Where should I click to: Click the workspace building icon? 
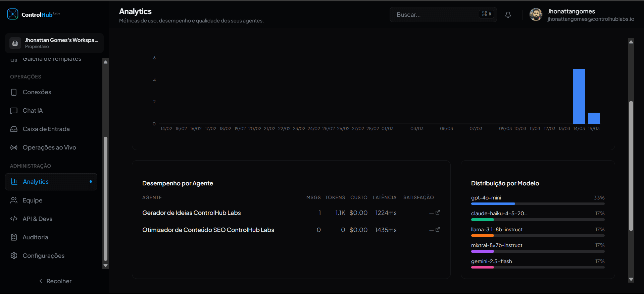tap(15, 43)
